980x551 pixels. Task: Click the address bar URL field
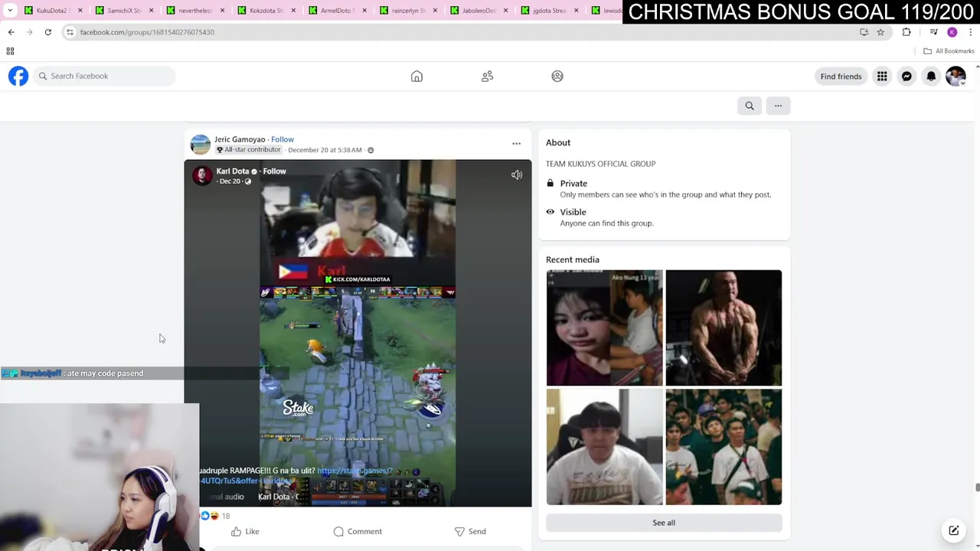(459, 32)
